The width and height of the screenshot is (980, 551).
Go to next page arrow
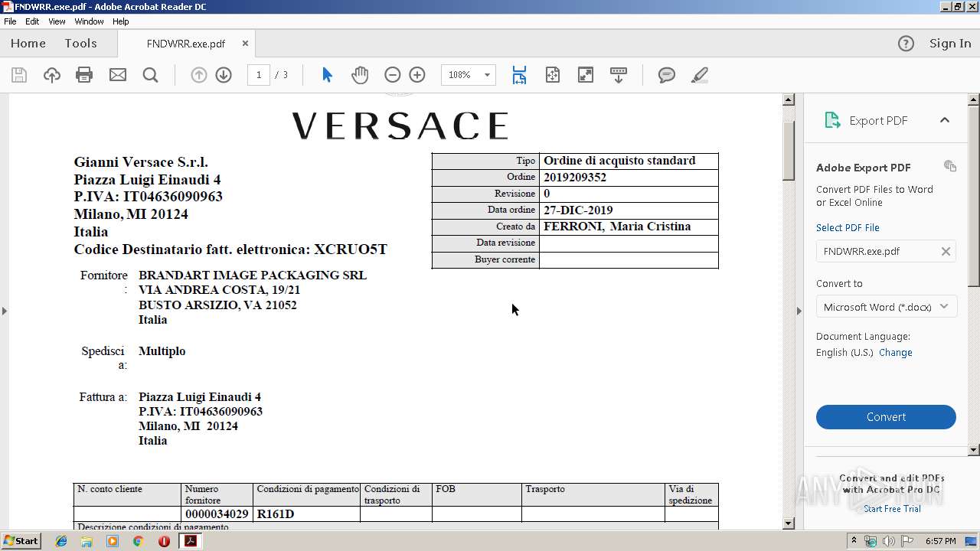(224, 75)
